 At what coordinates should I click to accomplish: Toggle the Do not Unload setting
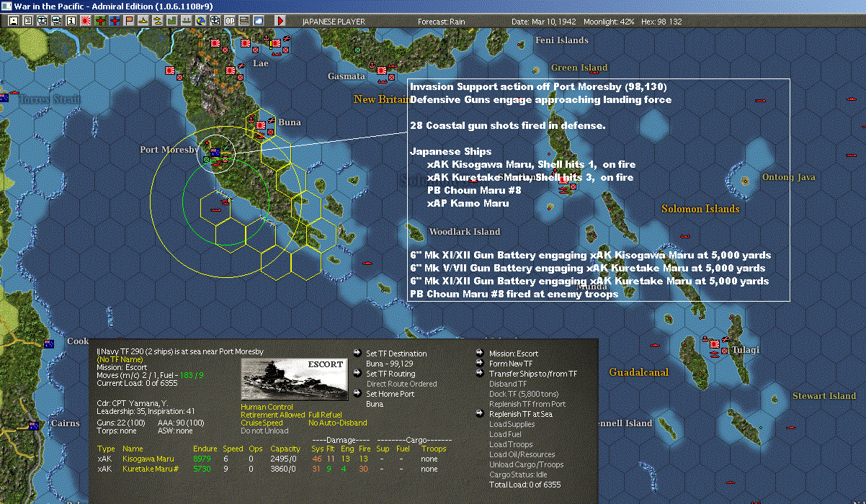click(264, 431)
